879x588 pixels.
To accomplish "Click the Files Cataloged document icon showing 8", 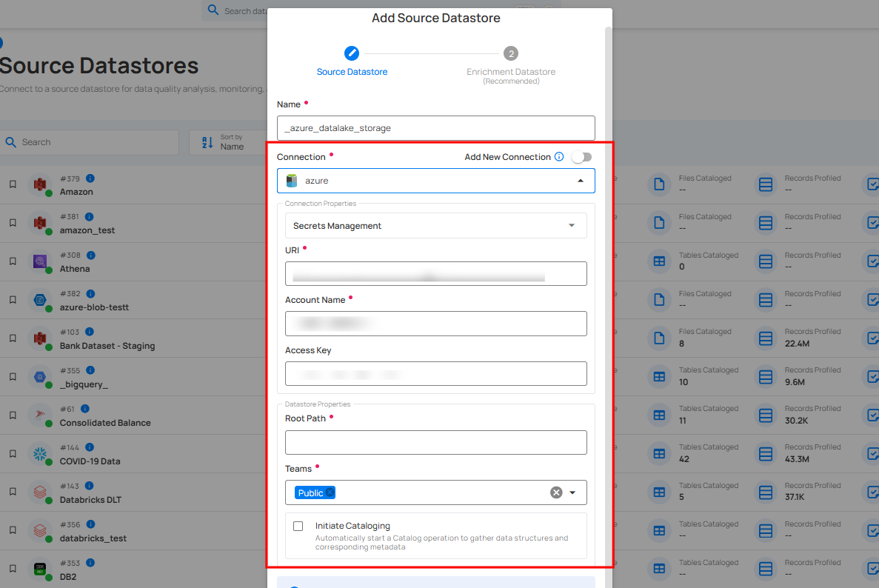I will click(x=659, y=338).
